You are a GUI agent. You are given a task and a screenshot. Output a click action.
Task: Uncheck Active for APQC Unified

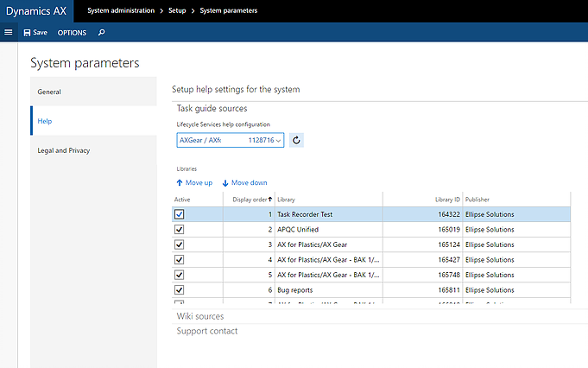(x=180, y=229)
